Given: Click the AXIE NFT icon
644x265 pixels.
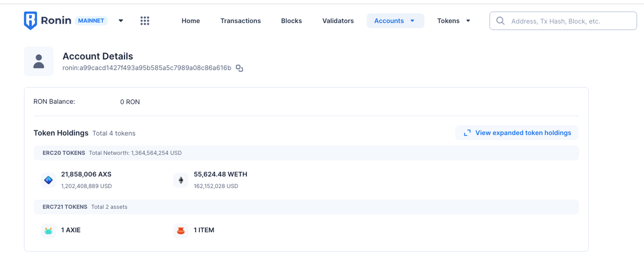Looking at the screenshot, I should (x=48, y=230).
